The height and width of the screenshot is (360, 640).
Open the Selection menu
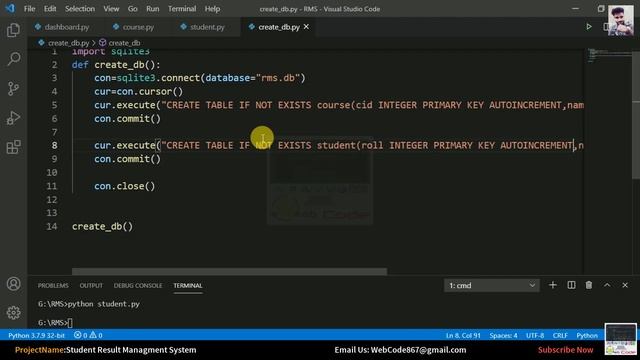pos(80,9)
